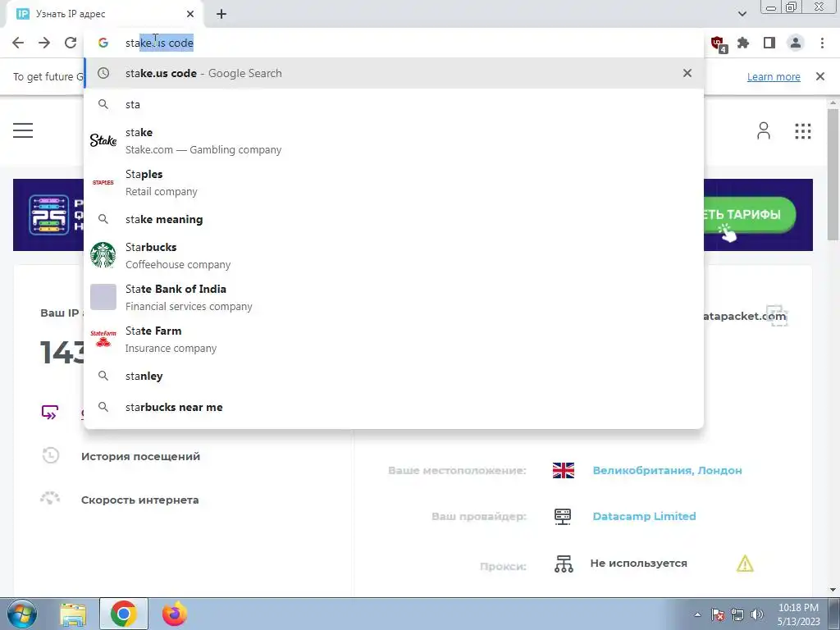Viewport: 840px width, 630px height.
Task: Click the Google icon in address bar
Action: [103, 43]
